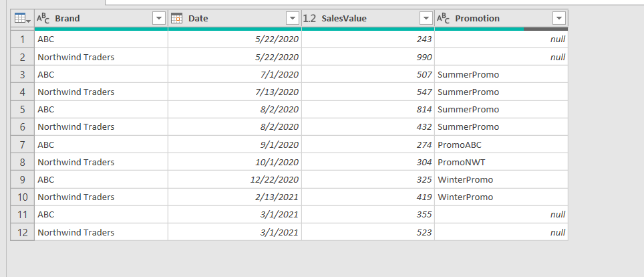Click Northwind Traders cell in row 2
The width and height of the screenshot is (644, 277).
(101, 57)
